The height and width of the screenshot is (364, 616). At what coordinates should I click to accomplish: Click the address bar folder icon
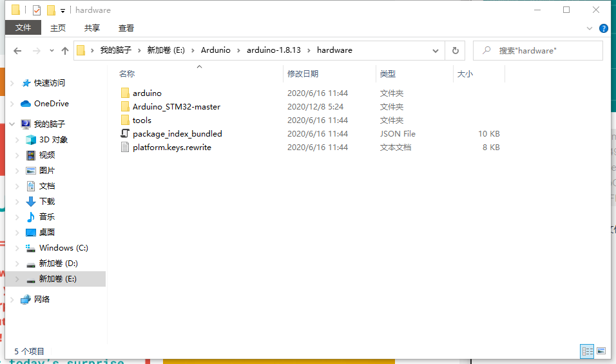[x=81, y=50]
